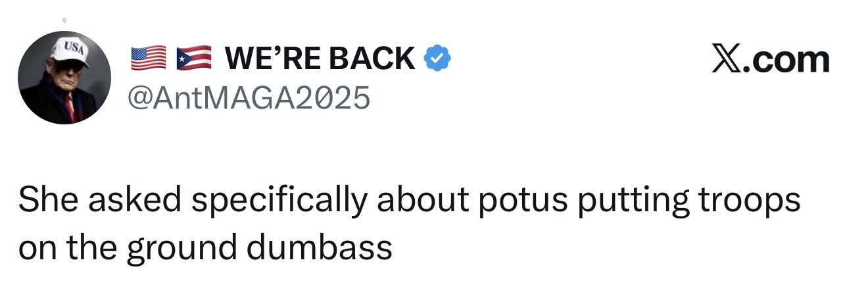Click the profile avatar photo
The height and width of the screenshot is (306, 868).
pyautogui.click(x=64, y=78)
